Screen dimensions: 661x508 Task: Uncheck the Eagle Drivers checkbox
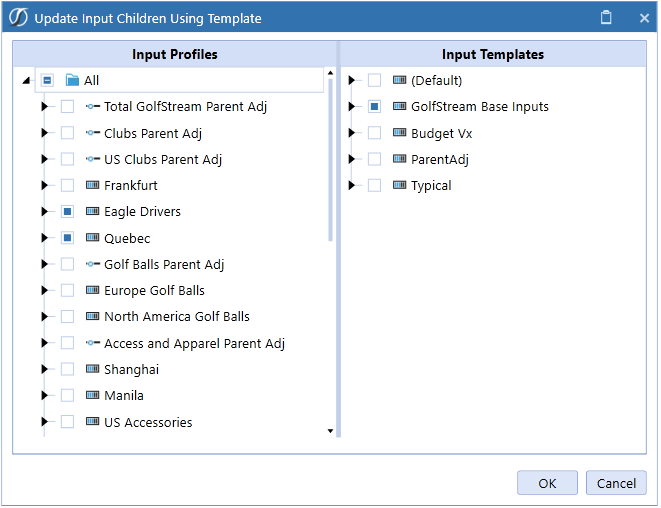pyautogui.click(x=67, y=211)
